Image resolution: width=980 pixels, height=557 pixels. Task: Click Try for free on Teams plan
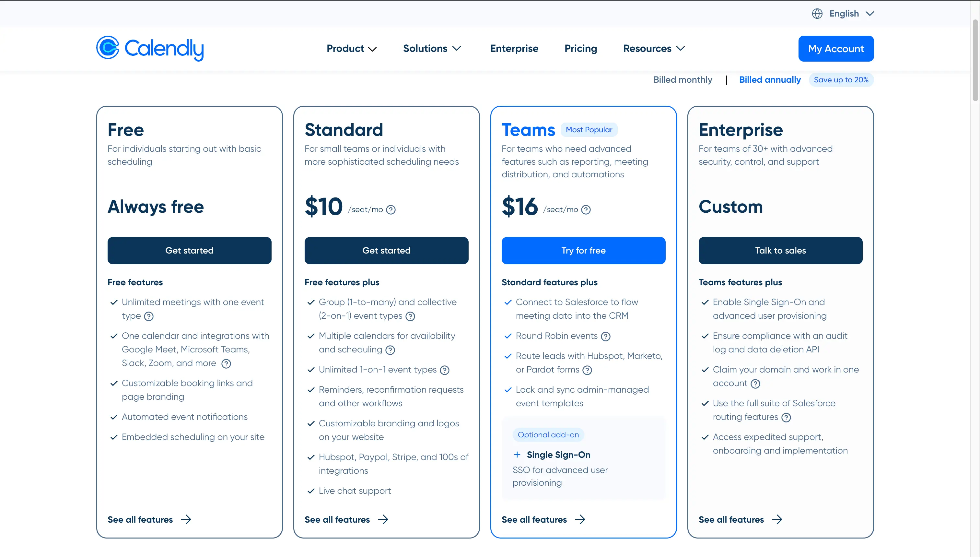584,250
